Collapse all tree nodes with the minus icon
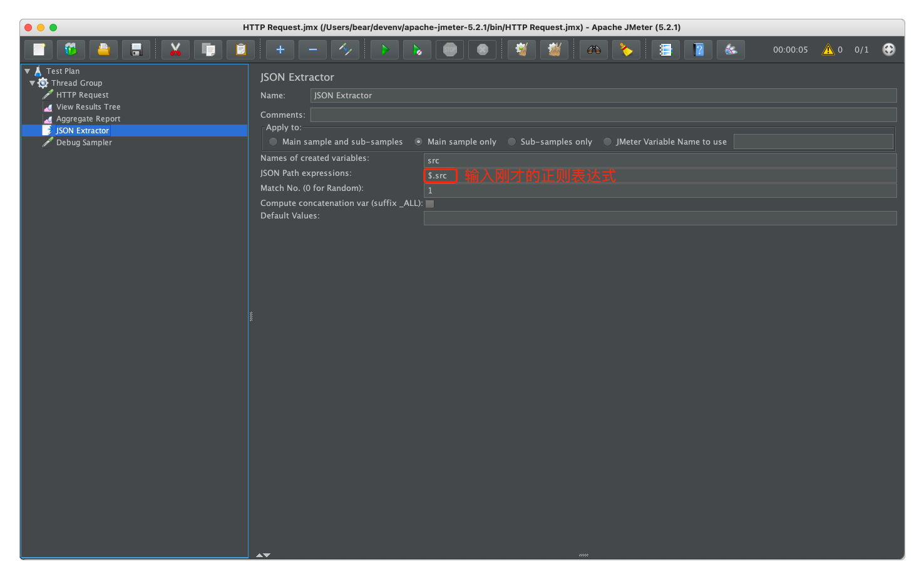924x579 pixels. [x=313, y=49]
